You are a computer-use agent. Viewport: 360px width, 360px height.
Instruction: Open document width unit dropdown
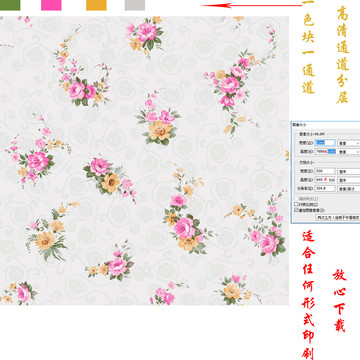pos(349,171)
